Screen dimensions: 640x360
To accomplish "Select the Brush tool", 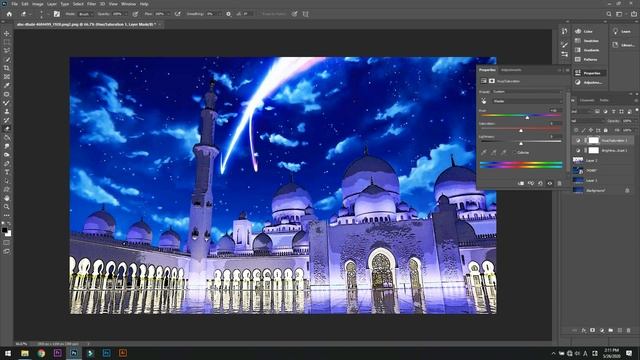I will coord(7,103).
